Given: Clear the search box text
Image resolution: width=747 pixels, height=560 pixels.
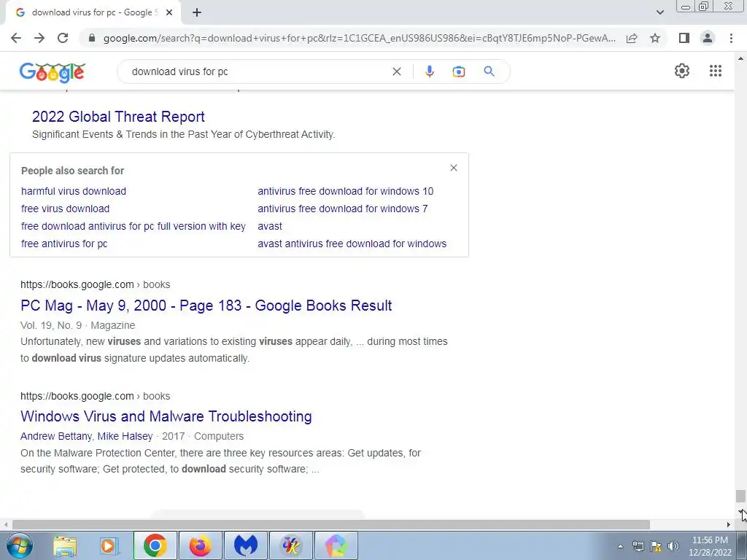Looking at the screenshot, I should 396,71.
